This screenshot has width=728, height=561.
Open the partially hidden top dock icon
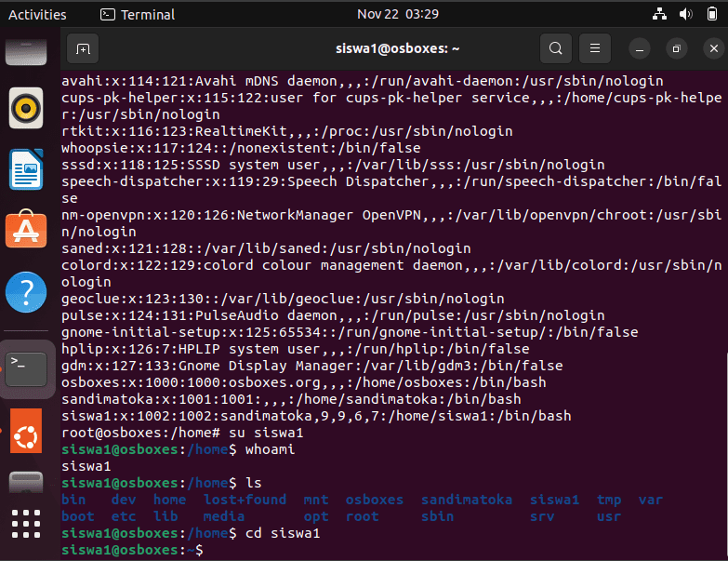(x=26, y=51)
